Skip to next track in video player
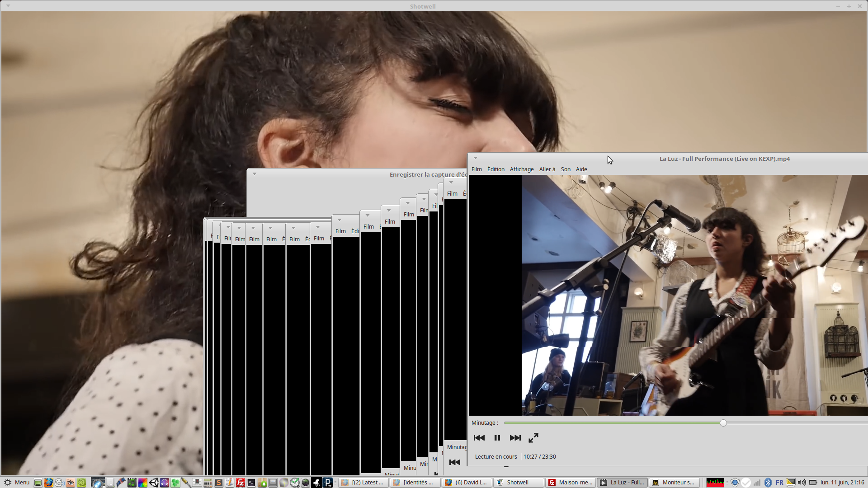The width and height of the screenshot is (868, 488). pos(515,438)
